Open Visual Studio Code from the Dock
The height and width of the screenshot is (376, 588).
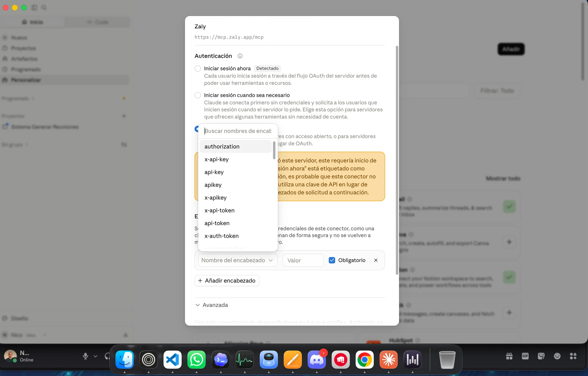(x=172, y=360)
